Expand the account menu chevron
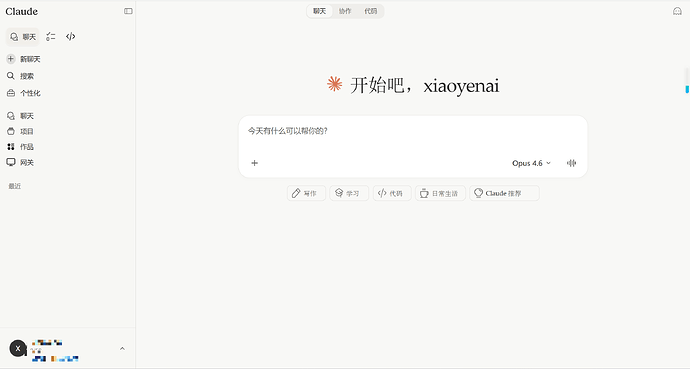 (x=122, y=348)
